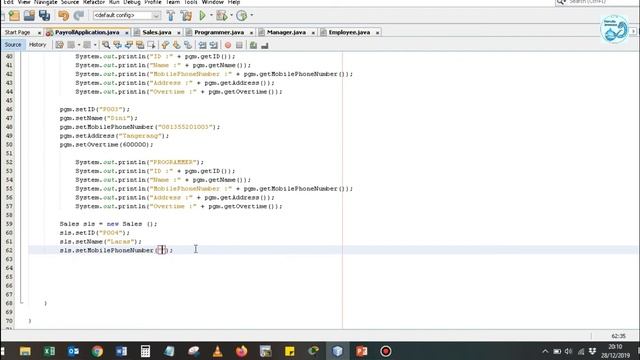
Task: Click the Shift Line Right icon
Action: [x=213, y=45]
